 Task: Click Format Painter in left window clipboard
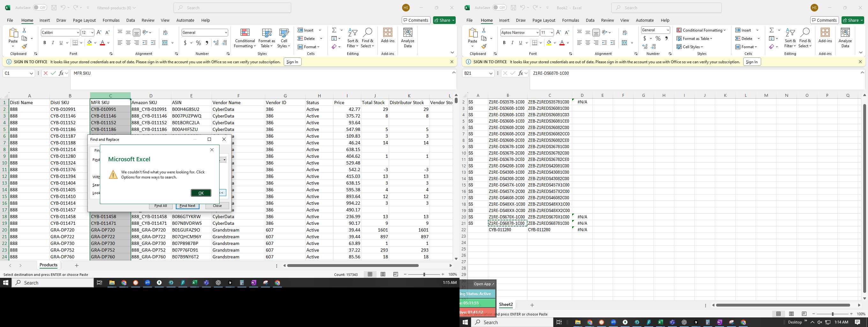point(24,47)
